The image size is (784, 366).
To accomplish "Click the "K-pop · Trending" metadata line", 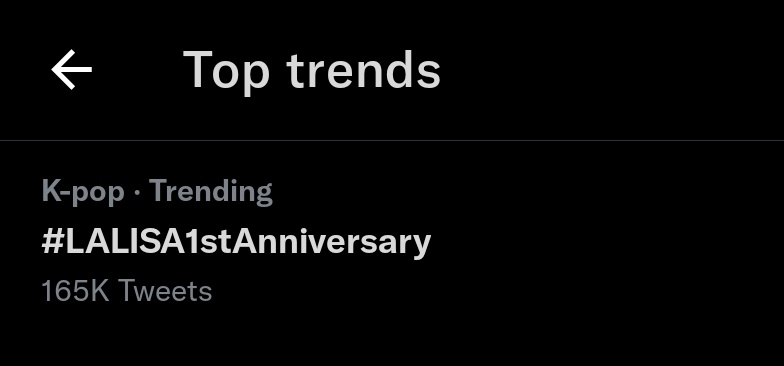I will click(x=157, y=192).
